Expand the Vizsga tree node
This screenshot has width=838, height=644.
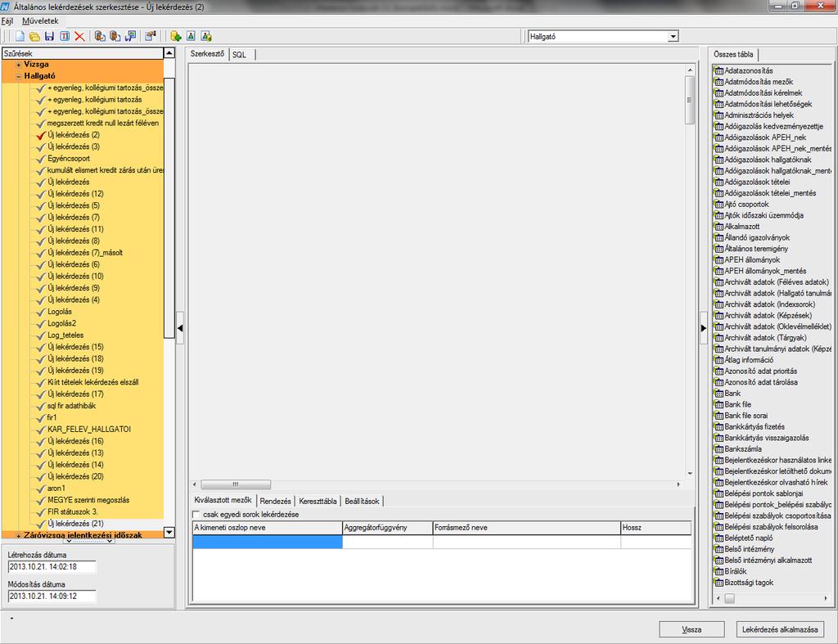(19, 65)
